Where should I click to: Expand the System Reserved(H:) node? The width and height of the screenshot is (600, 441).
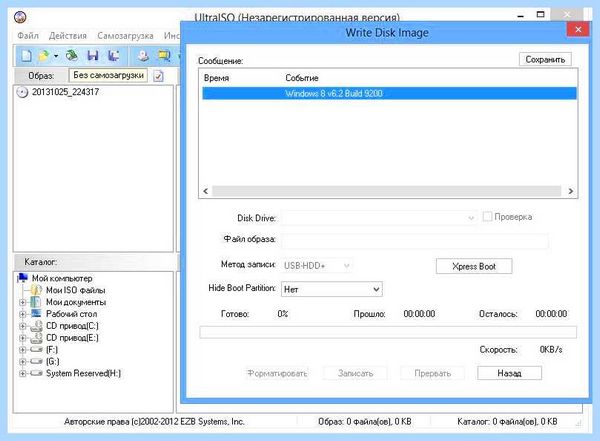tap(23, 374)
